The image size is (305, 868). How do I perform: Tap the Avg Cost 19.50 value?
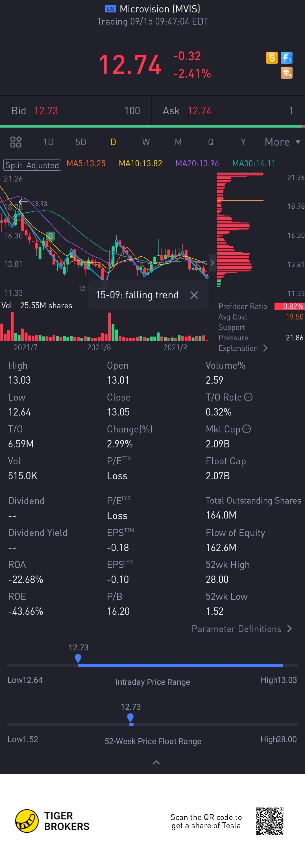[295, 317]
